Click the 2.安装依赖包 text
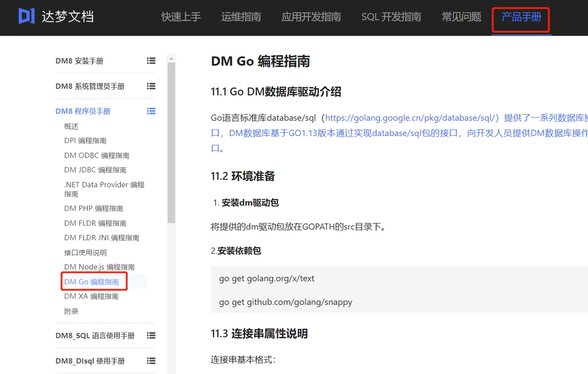The width and height of the screenshot is (588, 374). [236, 251]
